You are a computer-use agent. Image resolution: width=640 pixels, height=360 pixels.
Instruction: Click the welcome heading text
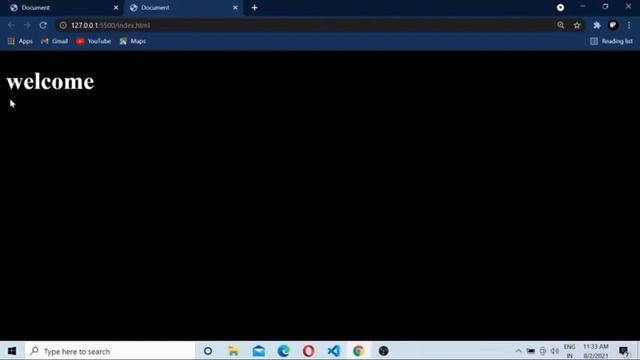tap(50, 82)
